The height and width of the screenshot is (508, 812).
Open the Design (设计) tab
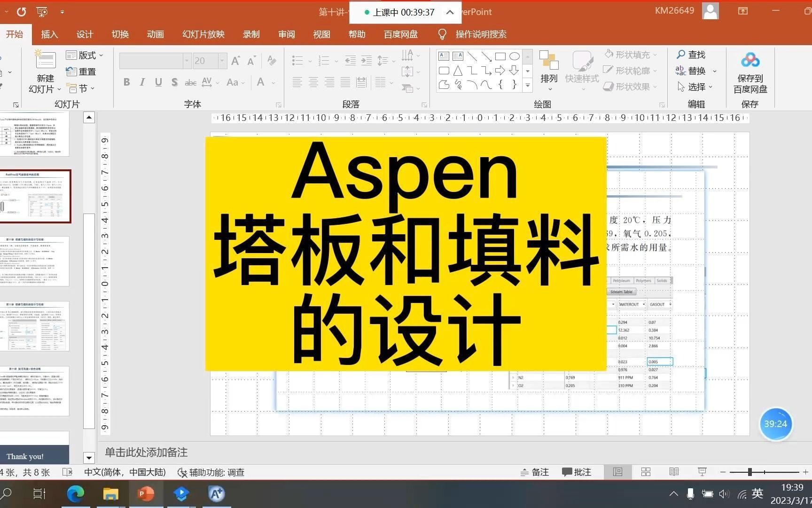click(x=85, y=34)
